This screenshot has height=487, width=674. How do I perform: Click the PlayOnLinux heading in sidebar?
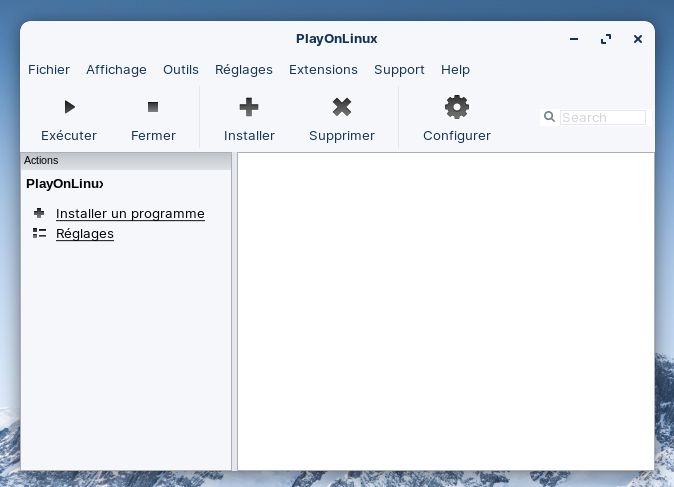coord(64,184)
